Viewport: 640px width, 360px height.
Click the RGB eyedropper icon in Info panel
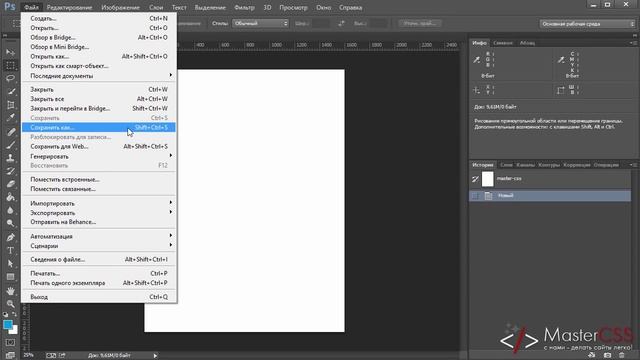click(x=476, y=60)
